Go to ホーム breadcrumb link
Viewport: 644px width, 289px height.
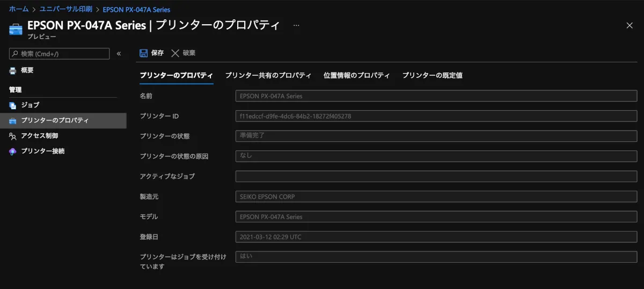(x=19, y=9)
